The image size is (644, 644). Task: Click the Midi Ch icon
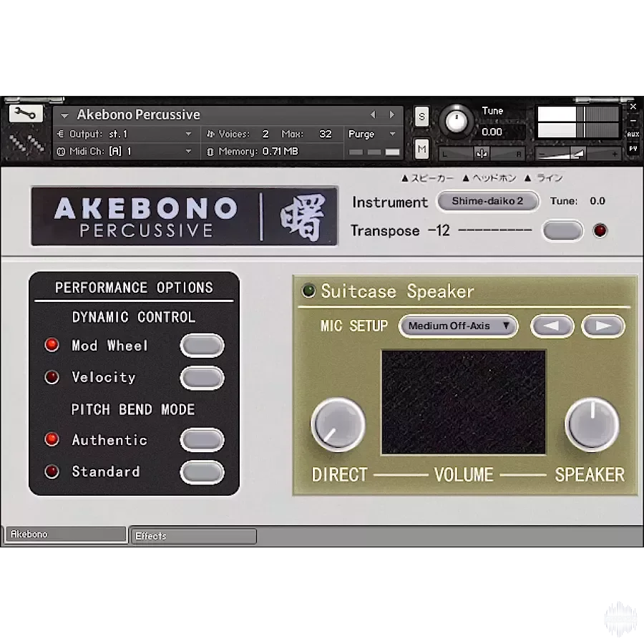pyautogui.click(x=61, y=151)
